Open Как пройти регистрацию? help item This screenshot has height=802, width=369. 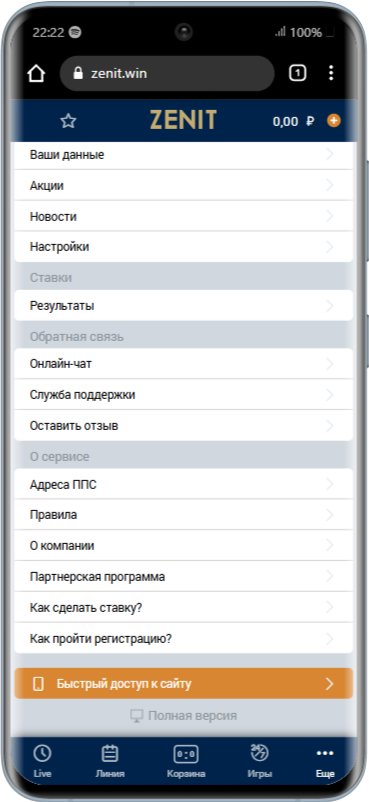coord(184,638)
